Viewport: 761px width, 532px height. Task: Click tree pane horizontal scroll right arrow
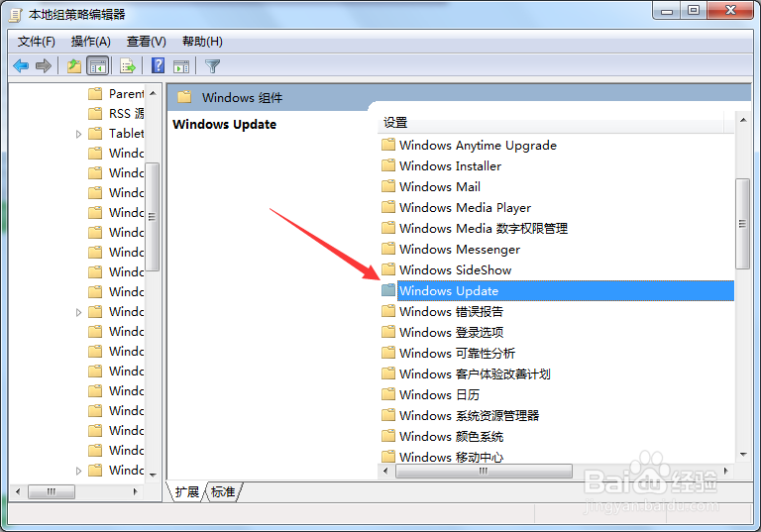click(135, 491)
